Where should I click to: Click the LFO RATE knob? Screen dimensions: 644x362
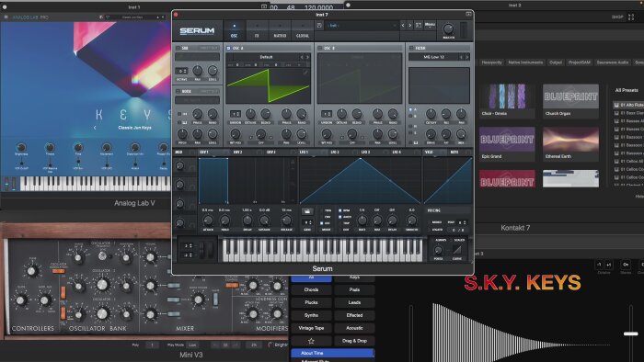point(362,221)
